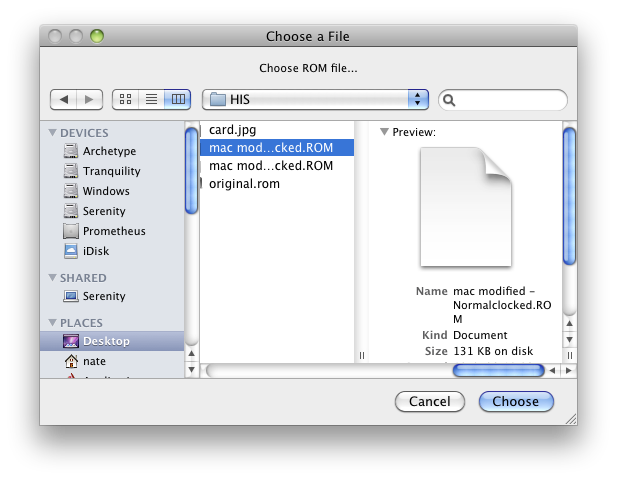Switch to list view
The width and height of the screenshot is (617, 480).
coord(151,99)
